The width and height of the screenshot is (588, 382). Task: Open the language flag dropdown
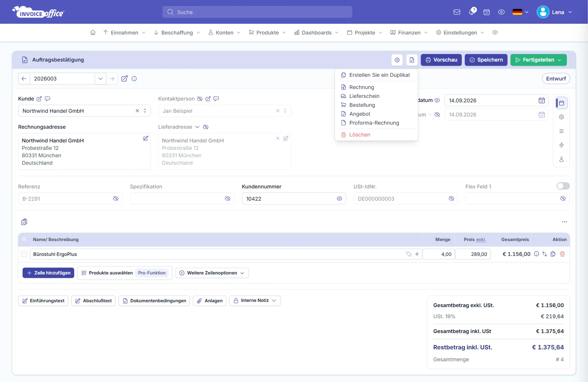(520, 12)
